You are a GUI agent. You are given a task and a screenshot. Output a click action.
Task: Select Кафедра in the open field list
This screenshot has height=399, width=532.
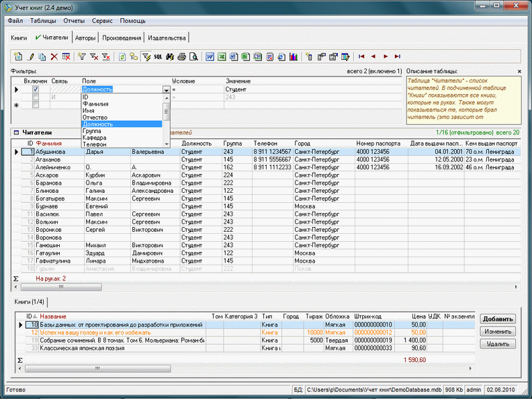pyautogui.click(x=94, y=138)
